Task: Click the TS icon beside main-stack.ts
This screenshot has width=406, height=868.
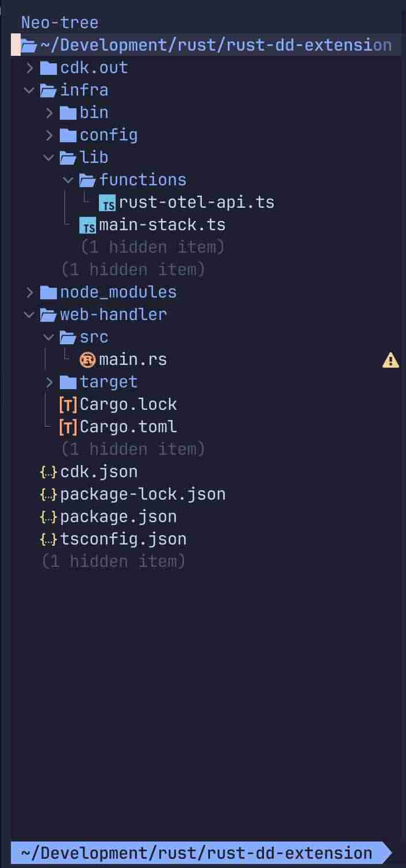Action: pyautogui.click(x=87, y=226)
